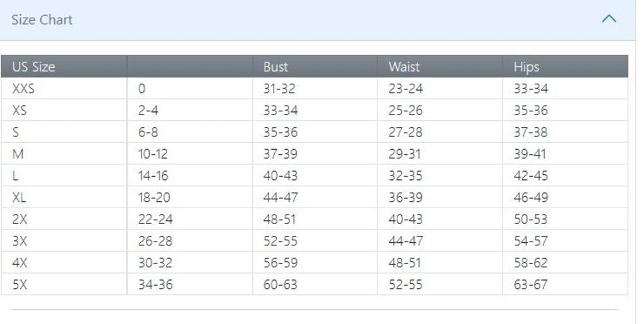This screenshot has height=324, width=644.
Task: Select the 5X size row label
Action: click(19, 284)
